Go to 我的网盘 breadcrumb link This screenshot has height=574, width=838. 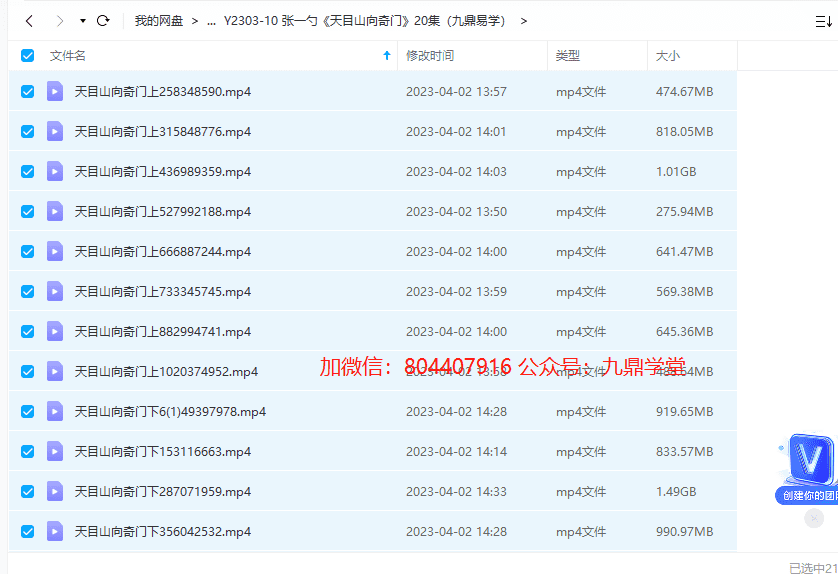point(159,21)
